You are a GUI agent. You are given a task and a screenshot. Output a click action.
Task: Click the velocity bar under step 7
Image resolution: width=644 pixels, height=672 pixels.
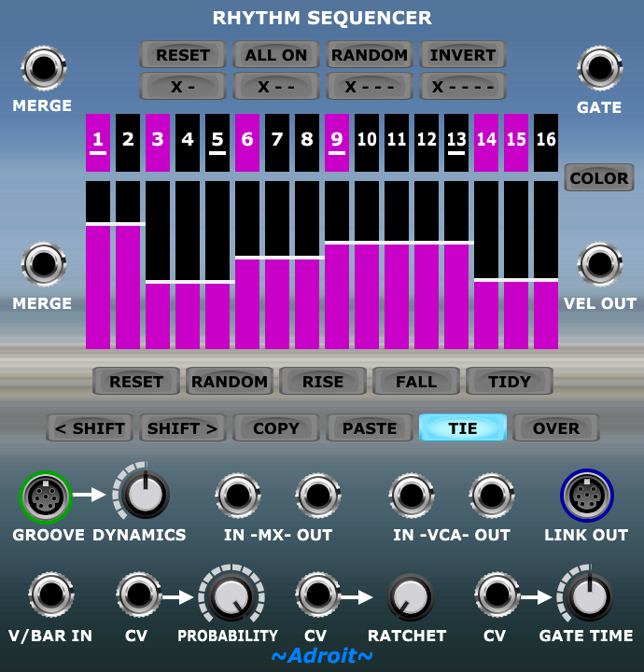click(x=277, y=265)
